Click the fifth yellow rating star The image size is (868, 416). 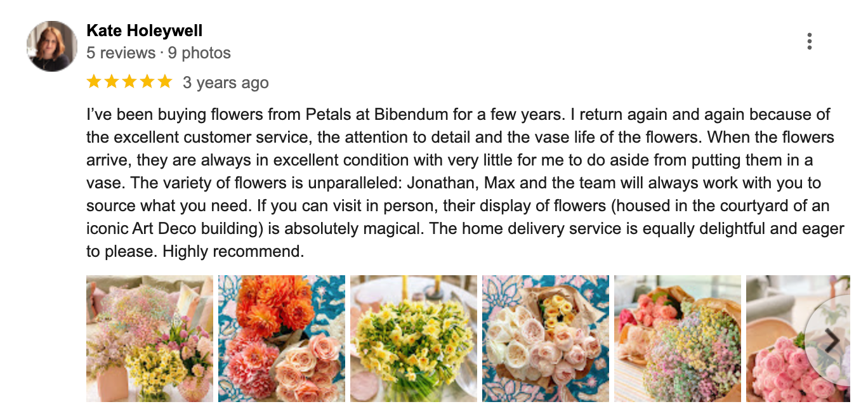coord(165,82)
